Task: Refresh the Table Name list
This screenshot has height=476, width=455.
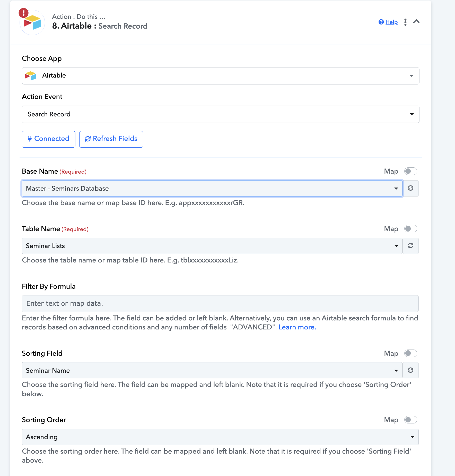Action: [x=411, y=246]
